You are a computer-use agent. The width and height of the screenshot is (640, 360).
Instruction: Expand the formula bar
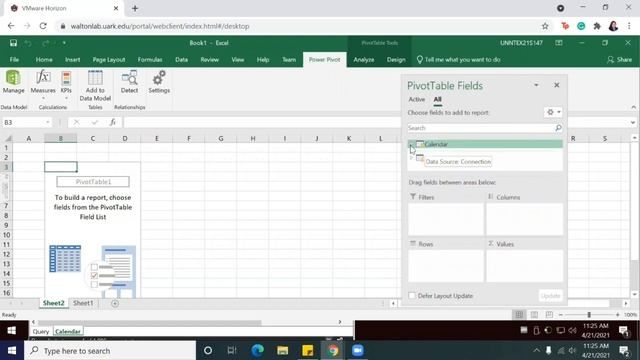(x=633, y=122)
